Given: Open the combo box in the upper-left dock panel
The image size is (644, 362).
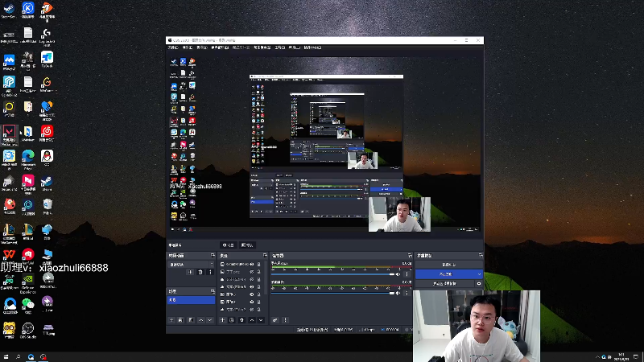Looking at the screenshot, I should [x=191, y=265].
